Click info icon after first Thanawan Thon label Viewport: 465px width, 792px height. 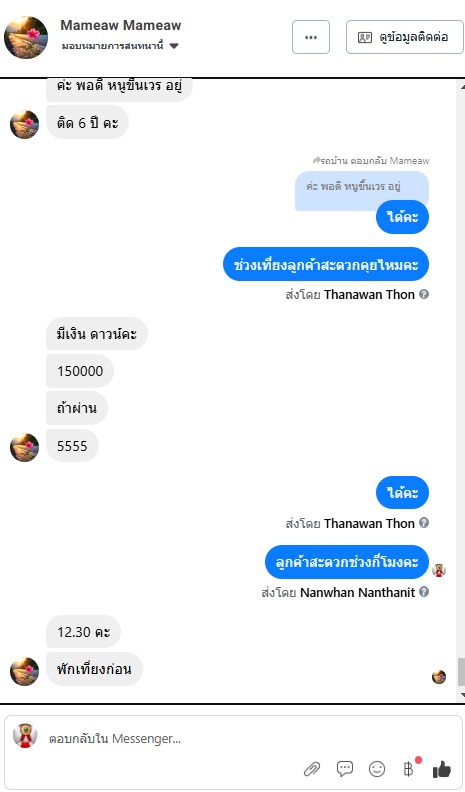pyautogui.click(x=424, y=294)
